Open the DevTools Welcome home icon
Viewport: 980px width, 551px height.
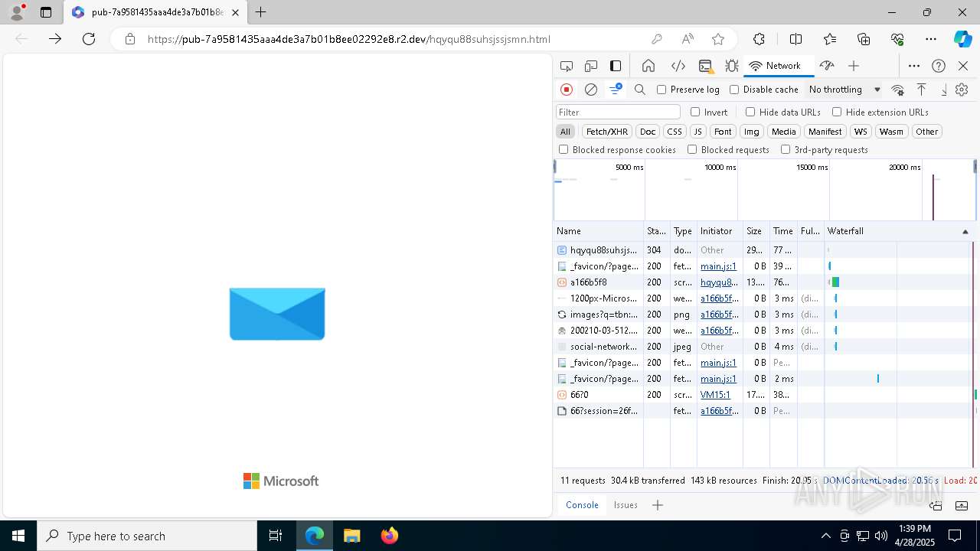click(648, 66)
